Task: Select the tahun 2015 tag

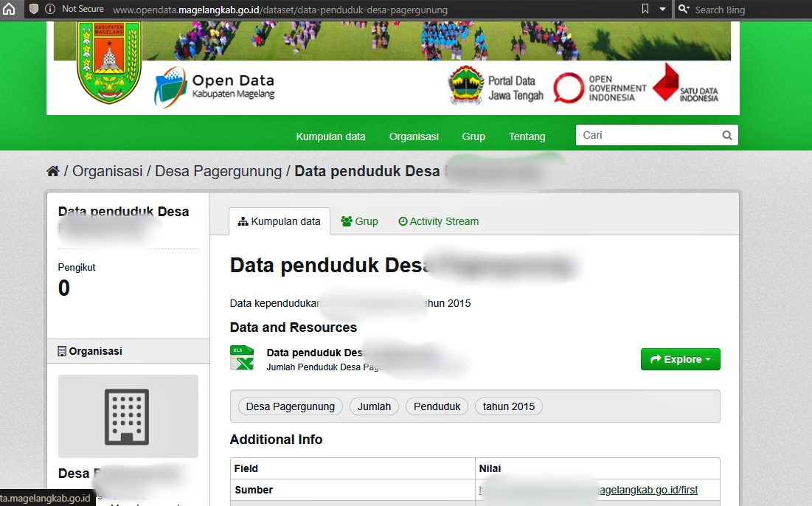Action: coord(508,406)
